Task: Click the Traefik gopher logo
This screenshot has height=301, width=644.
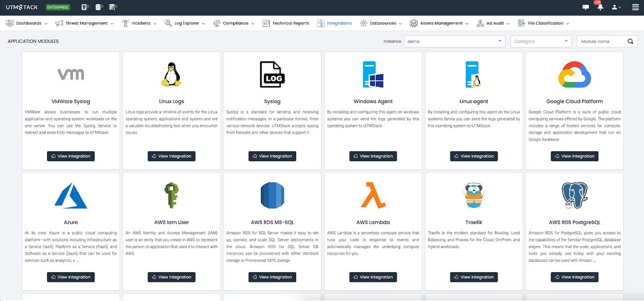Action: click(473, 195)
